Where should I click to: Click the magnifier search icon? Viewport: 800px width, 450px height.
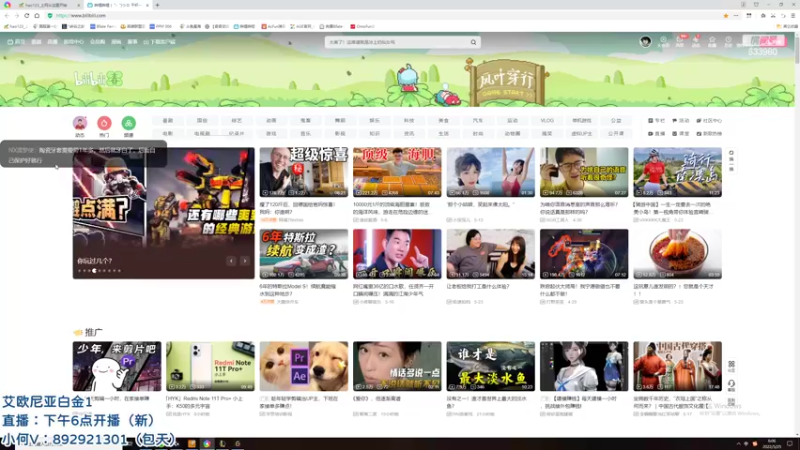tap(473, 42)
